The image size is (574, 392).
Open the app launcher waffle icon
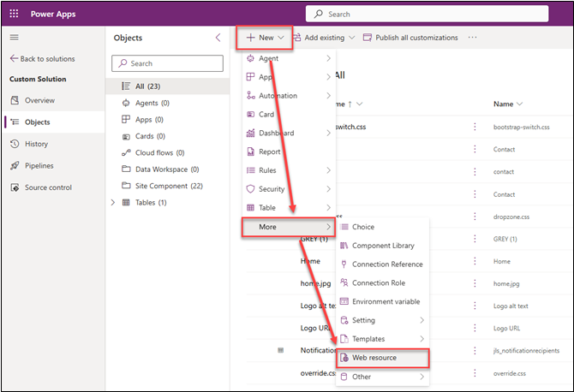tap(15, 14)
